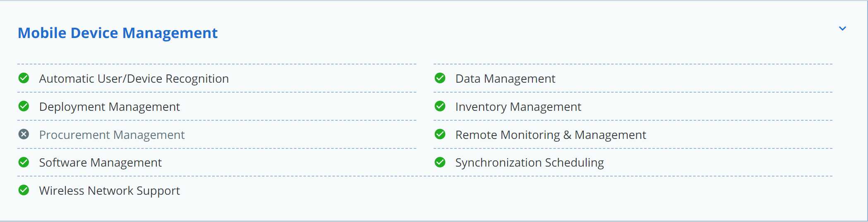The width and height of the screenshot is (868, 222).
Task: Select the Deployment Management feature label
Action: pyautogui.click(x=110, y=107)
